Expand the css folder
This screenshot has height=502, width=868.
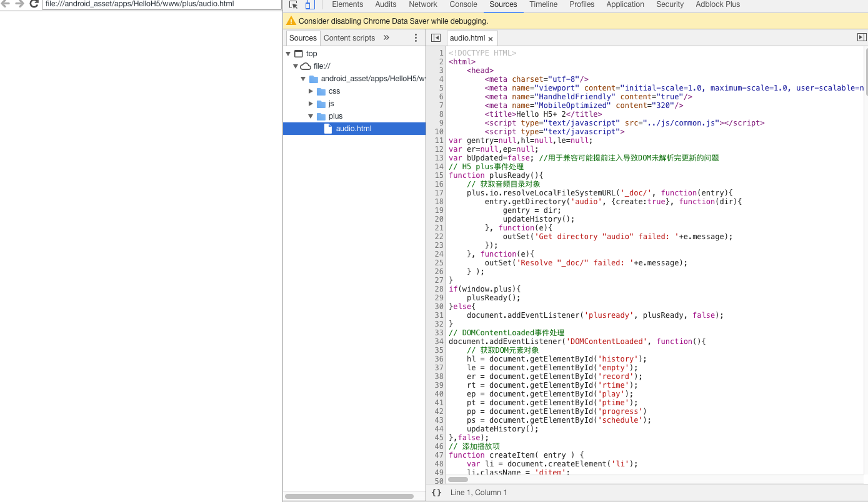(311, 91)
